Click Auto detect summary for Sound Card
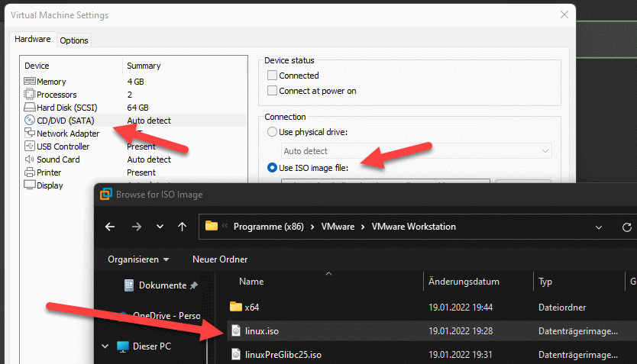637x364 pixels. [x=149, y=159]
